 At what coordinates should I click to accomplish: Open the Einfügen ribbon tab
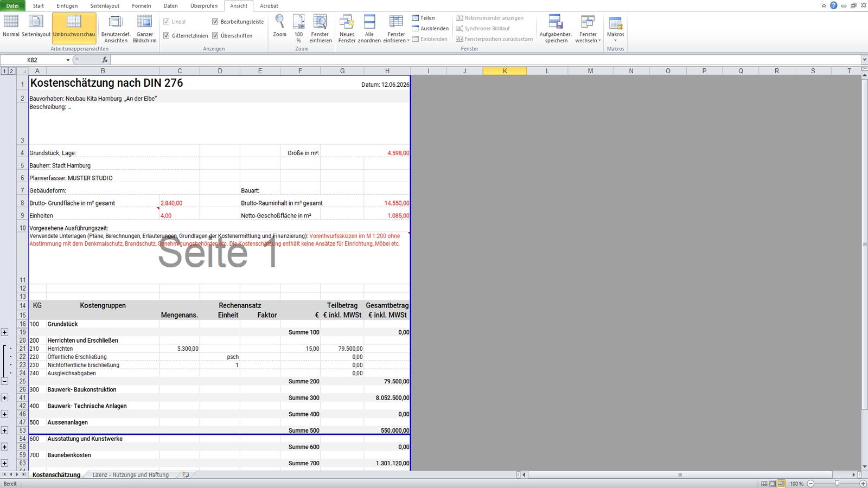click(67, 6)
